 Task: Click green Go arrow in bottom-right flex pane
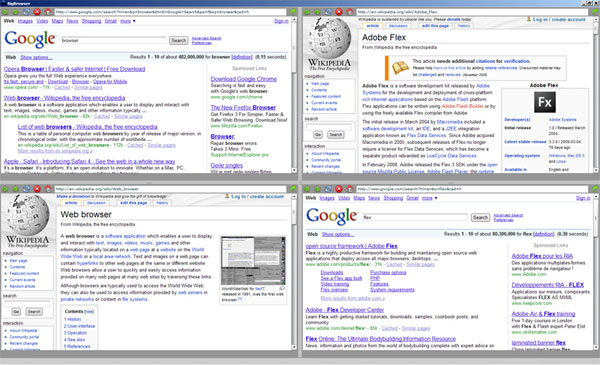coord(595,189)
